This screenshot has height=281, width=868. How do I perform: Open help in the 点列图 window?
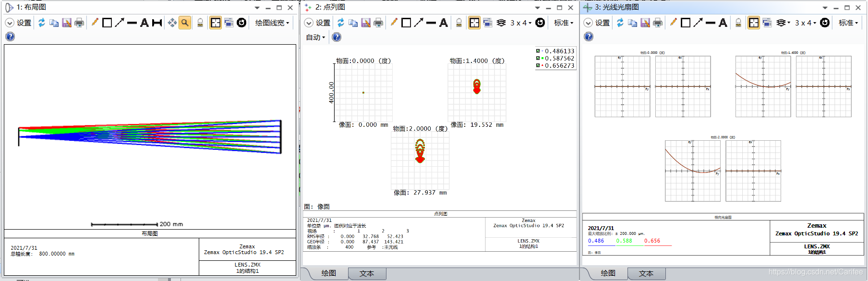pos(337,37)
